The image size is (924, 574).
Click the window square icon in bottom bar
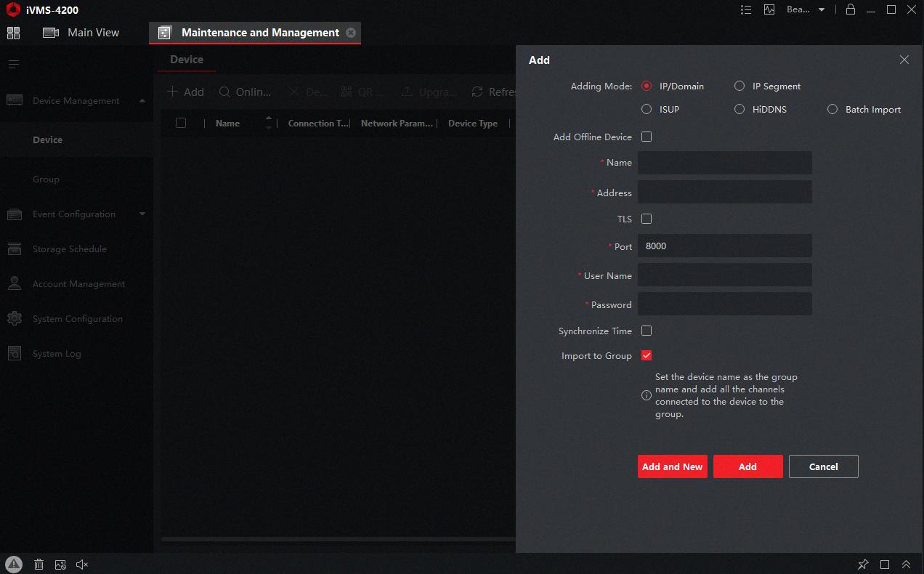(885, 565)
